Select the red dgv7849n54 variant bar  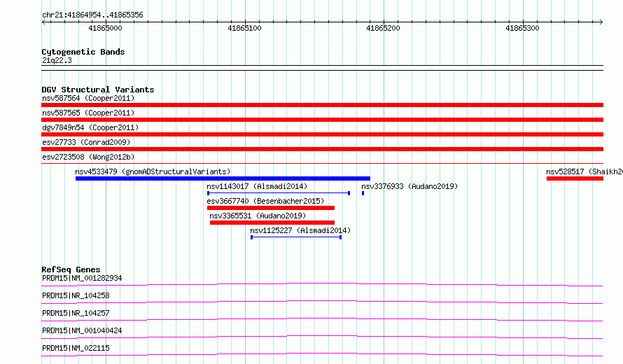tap(322, 134)
